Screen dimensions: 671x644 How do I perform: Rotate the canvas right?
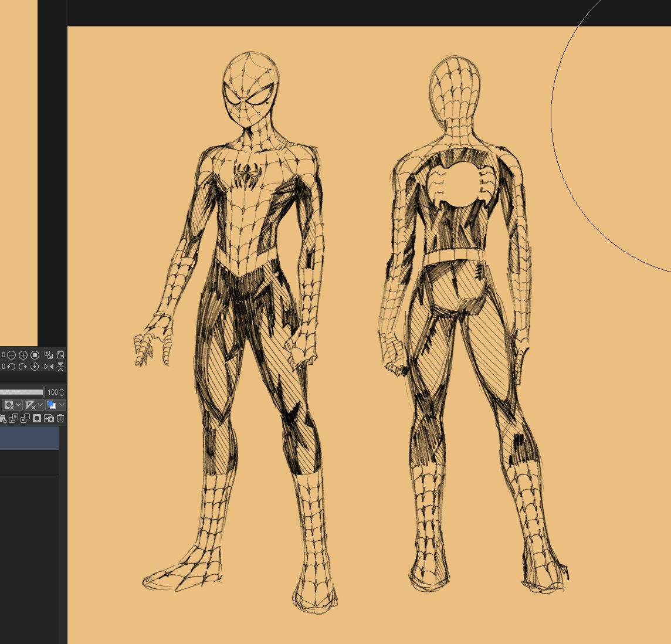(x=23, y=367)
